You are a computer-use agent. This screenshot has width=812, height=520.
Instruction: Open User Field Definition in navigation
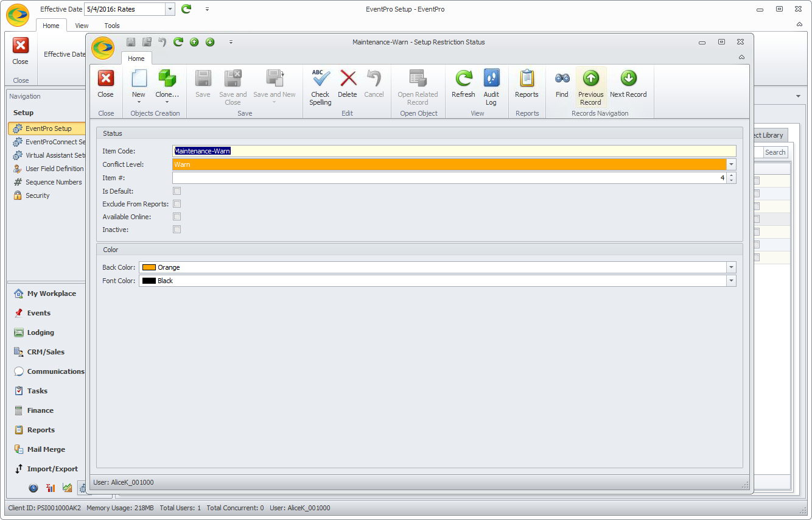point(48,169)
